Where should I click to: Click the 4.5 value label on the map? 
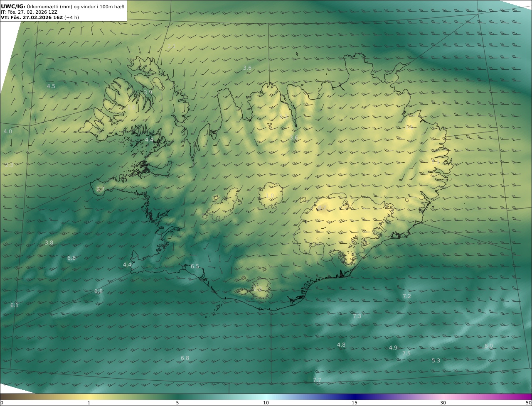click(51, 86)
